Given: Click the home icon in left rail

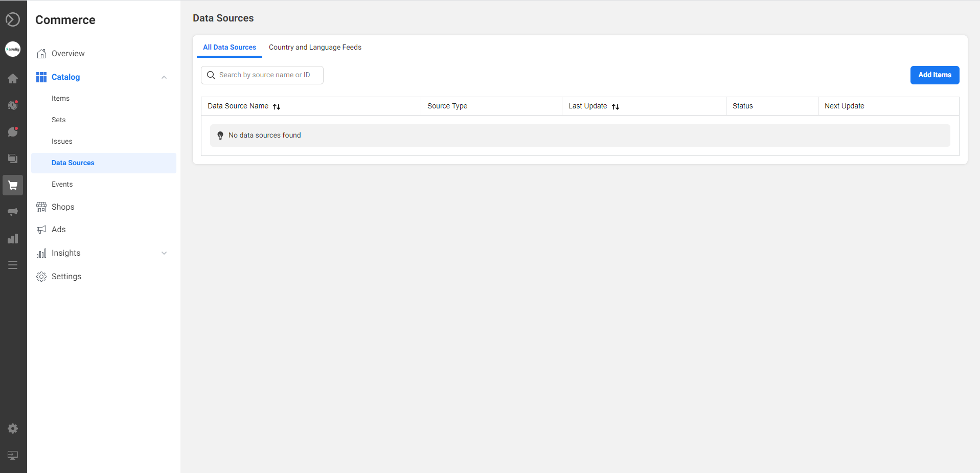Looking at the screenshot, I should coord(13,78).
